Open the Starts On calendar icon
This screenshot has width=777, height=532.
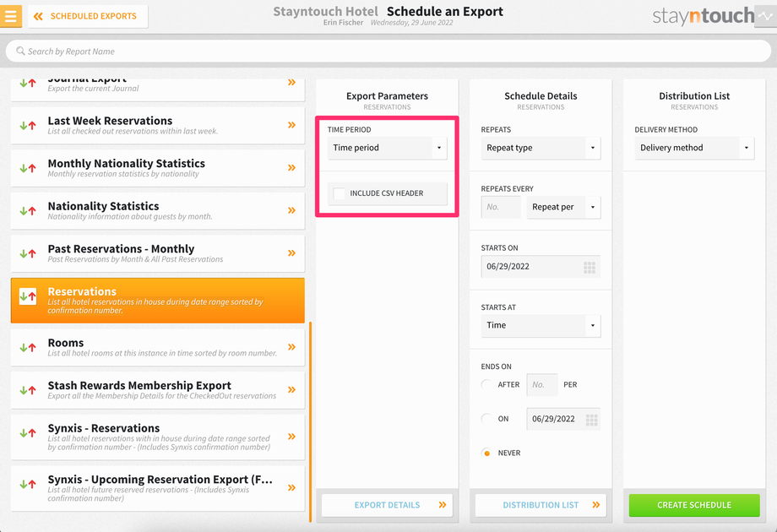point(590,268)
